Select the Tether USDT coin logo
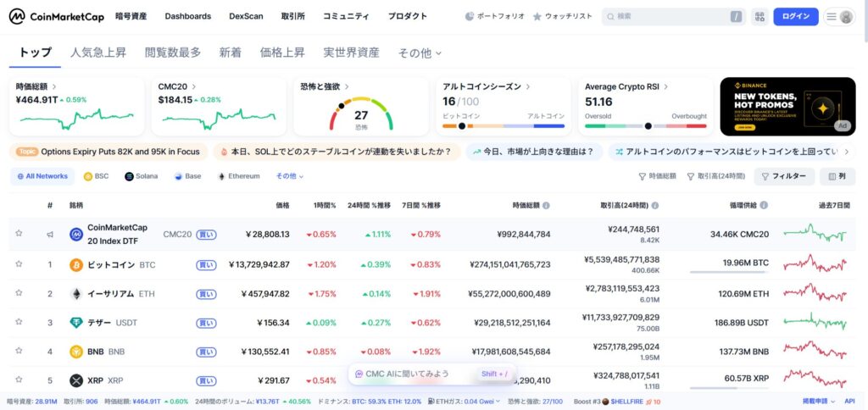Image resolution: width=868 pixels, height=410 pixels. pyautogui.click(x=76, y=323)
